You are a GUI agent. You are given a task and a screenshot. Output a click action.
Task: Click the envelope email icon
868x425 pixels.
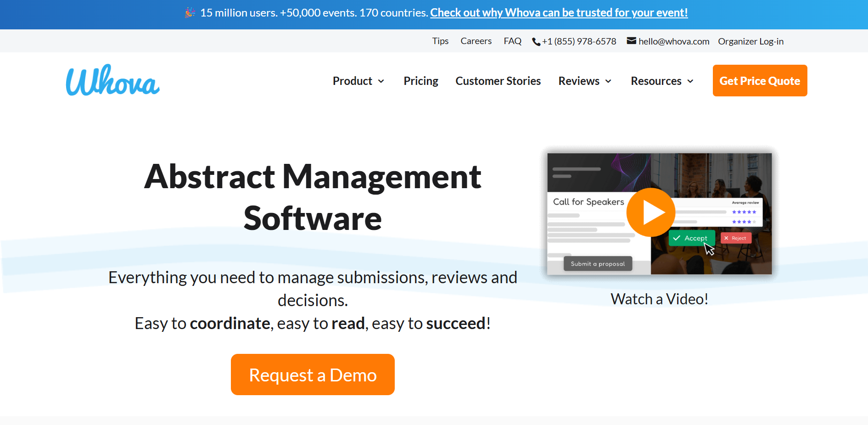tap(631, 41)
